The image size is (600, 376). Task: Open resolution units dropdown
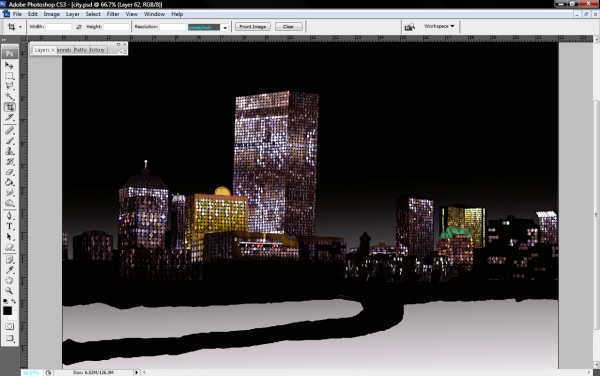(x=225, y=27)
